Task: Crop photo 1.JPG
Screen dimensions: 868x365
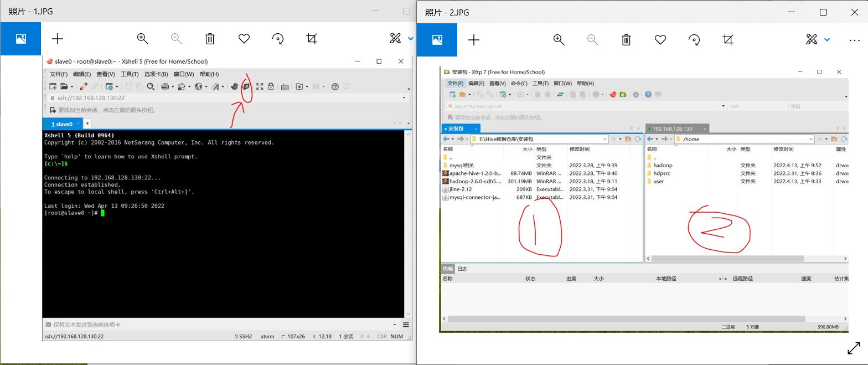Action: (x=312, y=39)
